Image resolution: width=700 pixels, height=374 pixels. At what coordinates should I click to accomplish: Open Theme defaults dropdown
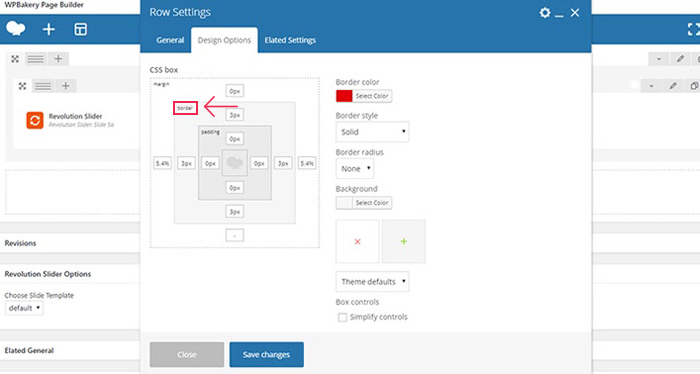(x=372, y=282)
